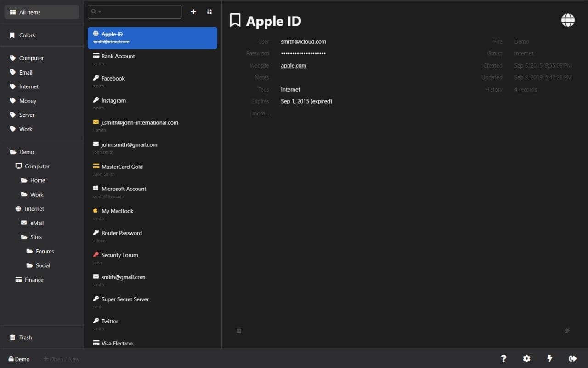Open the 4 records history link

(x=525, y=89)
